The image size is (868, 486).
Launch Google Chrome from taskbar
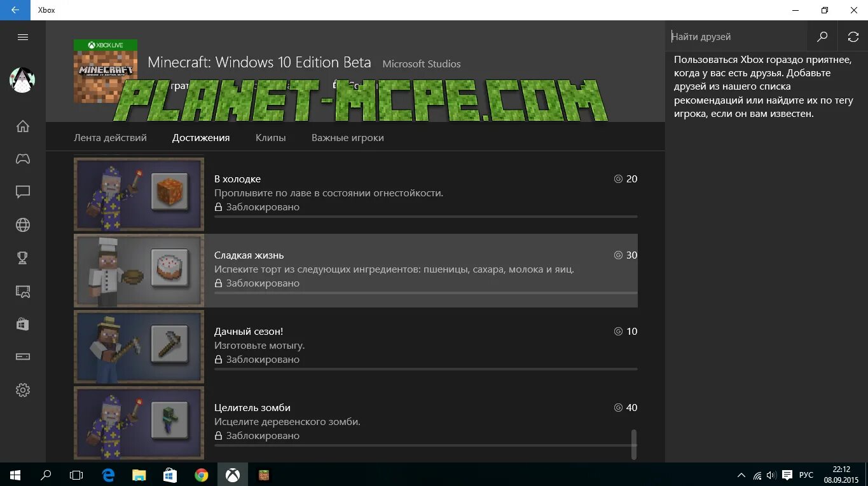tap(201, 475)
